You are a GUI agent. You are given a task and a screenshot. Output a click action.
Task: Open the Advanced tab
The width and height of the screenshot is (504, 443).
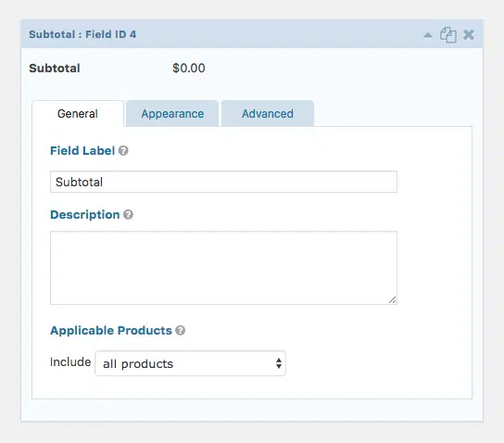268,114
